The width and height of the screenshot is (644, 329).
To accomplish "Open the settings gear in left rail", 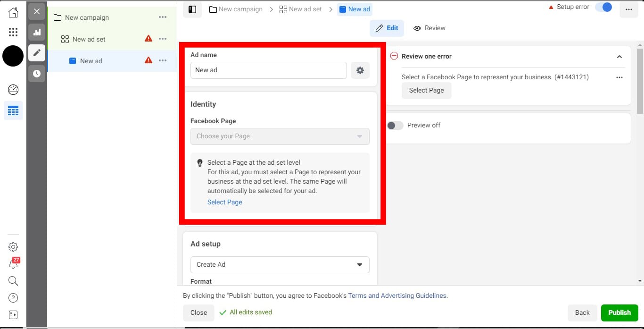I will coord(13,247).
